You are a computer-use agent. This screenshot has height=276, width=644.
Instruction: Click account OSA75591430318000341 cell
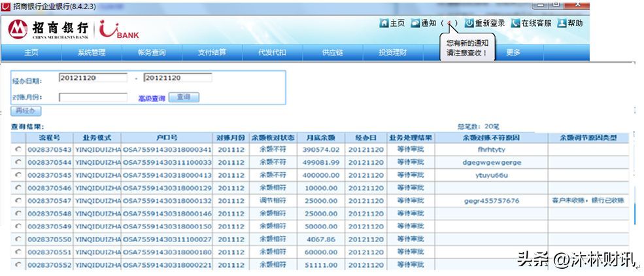pos(167,150)
